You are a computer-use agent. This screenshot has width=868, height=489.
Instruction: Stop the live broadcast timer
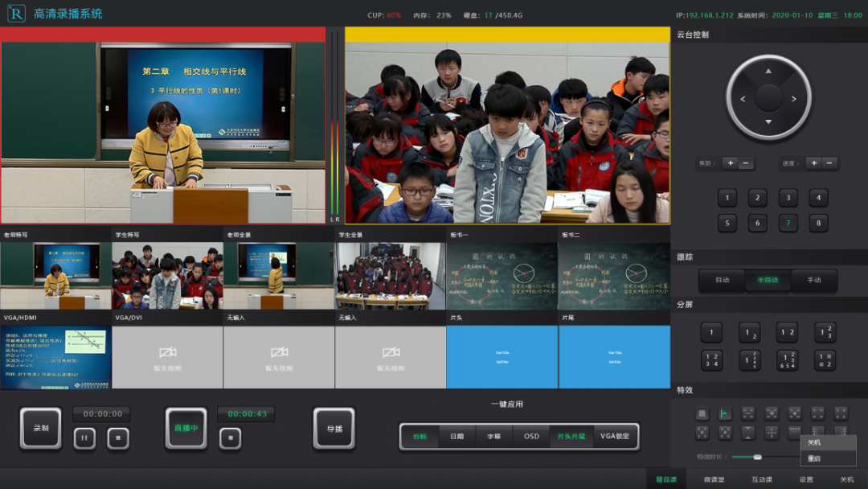pyautogui.click(x=230, y=438)
